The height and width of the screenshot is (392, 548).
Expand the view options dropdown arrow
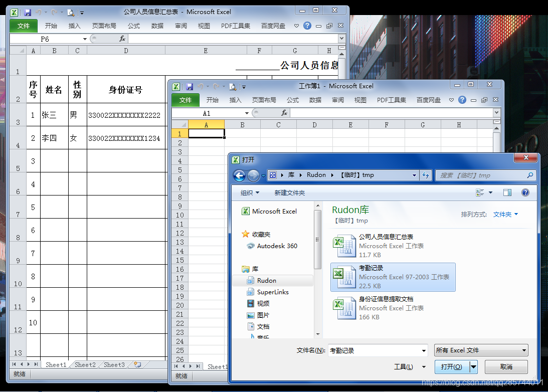pos(490,192)
